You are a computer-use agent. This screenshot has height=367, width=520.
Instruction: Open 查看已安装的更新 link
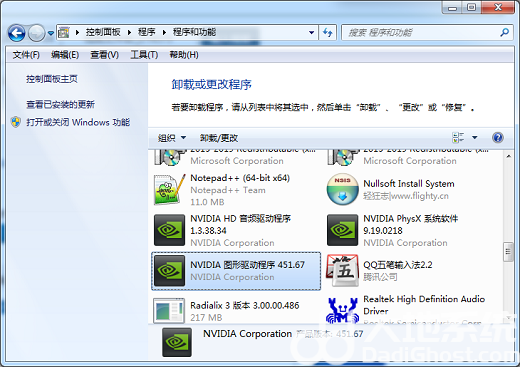coord(60,104)
